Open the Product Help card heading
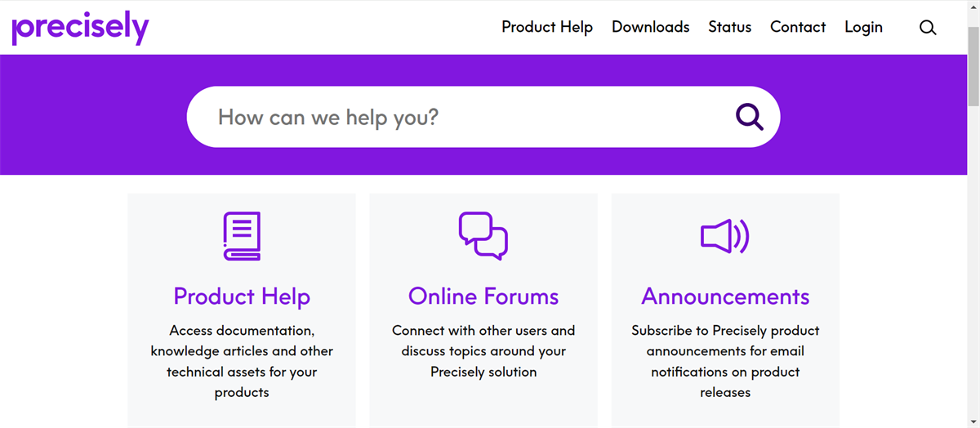 [x=242, y=296]
